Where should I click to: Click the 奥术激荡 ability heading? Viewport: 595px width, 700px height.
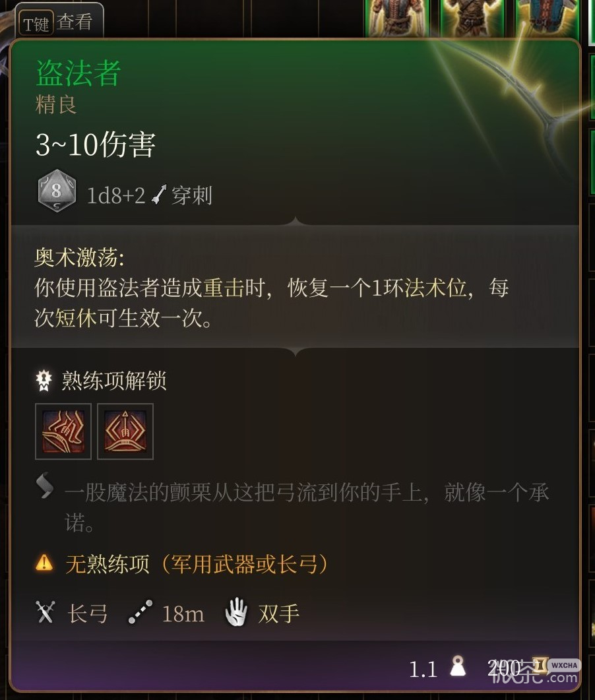tap(79, 257)
